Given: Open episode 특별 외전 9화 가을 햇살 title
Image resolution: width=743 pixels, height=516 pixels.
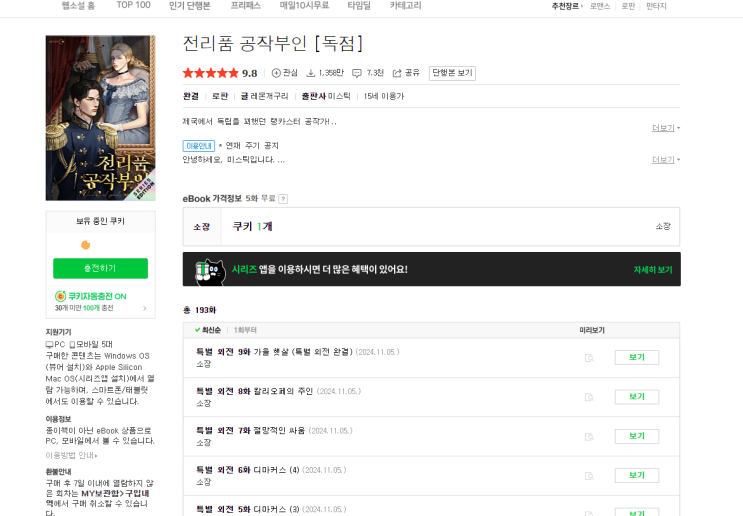Looking at the screenshot, I should 274,352.
